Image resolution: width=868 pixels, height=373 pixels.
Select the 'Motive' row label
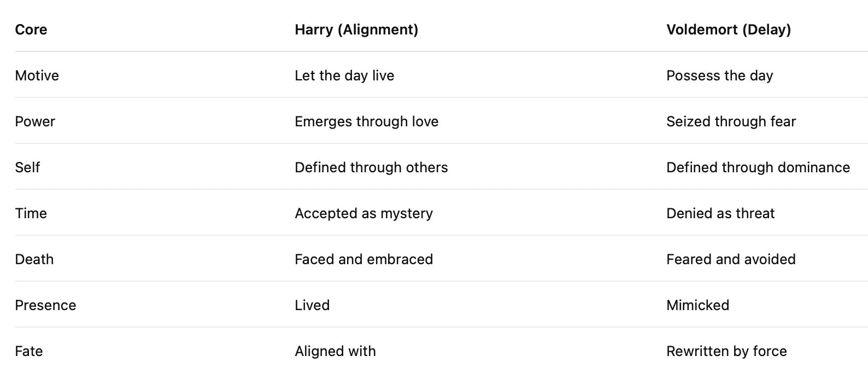point(37,75)
